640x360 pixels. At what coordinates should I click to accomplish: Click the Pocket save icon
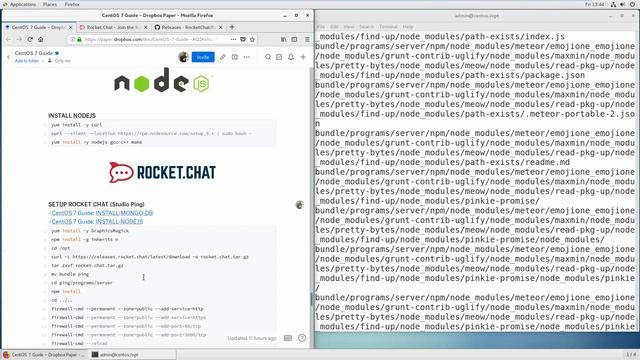pyautogui.click(x=243, y=39)
